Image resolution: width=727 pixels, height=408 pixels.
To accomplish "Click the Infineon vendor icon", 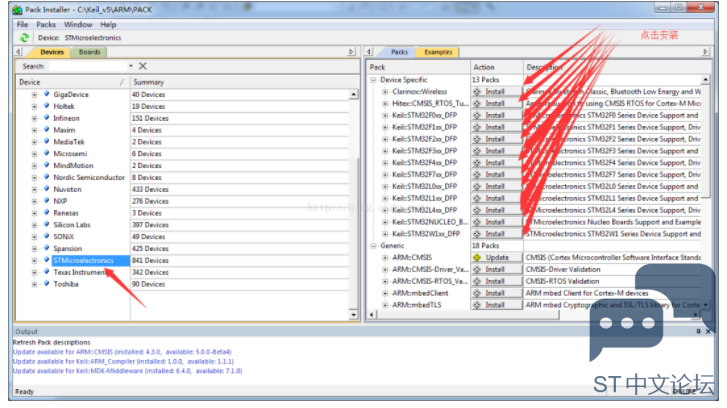I will pos(46,118).
